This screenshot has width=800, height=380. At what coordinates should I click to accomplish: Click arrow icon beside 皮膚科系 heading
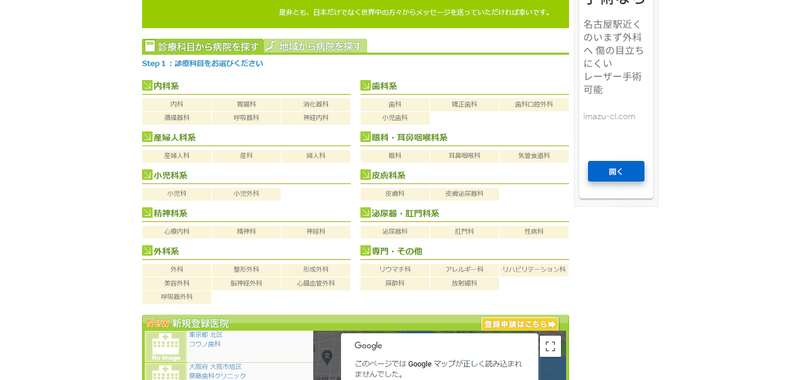pos(365,175)
